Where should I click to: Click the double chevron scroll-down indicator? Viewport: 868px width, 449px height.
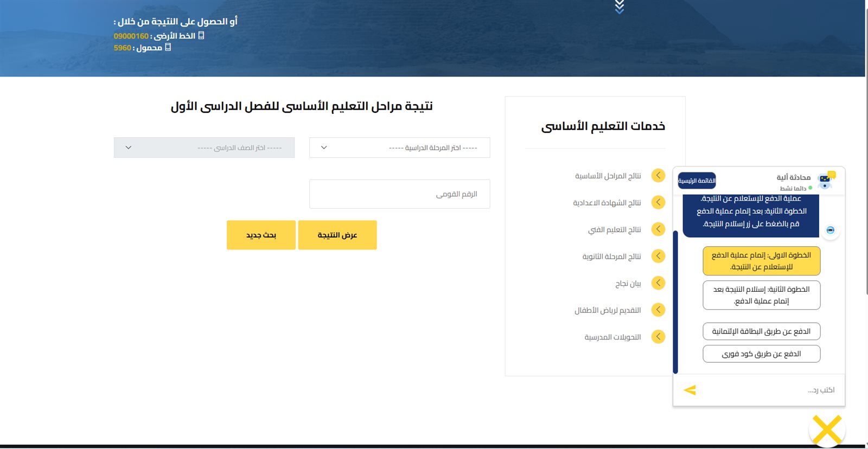[x=620, y=7]
